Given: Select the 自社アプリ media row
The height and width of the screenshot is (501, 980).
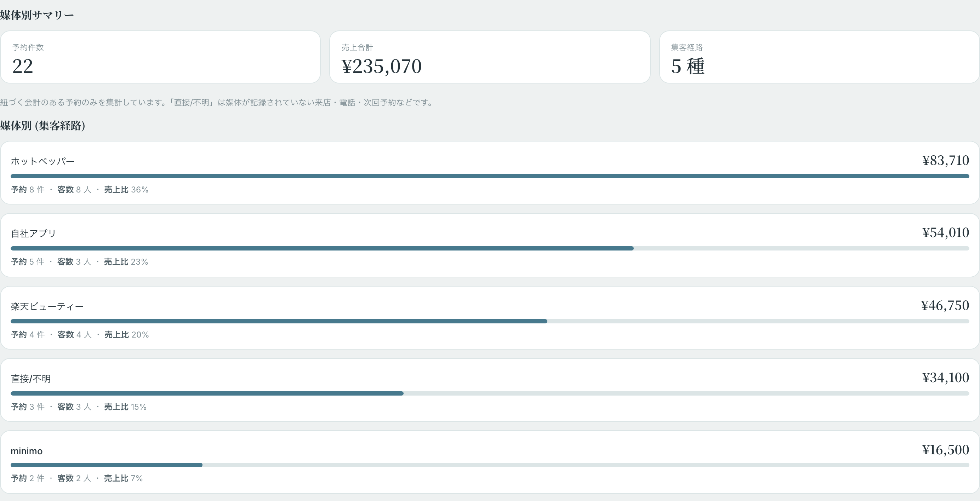Looking at the screenshot, I should pos(490,245).
